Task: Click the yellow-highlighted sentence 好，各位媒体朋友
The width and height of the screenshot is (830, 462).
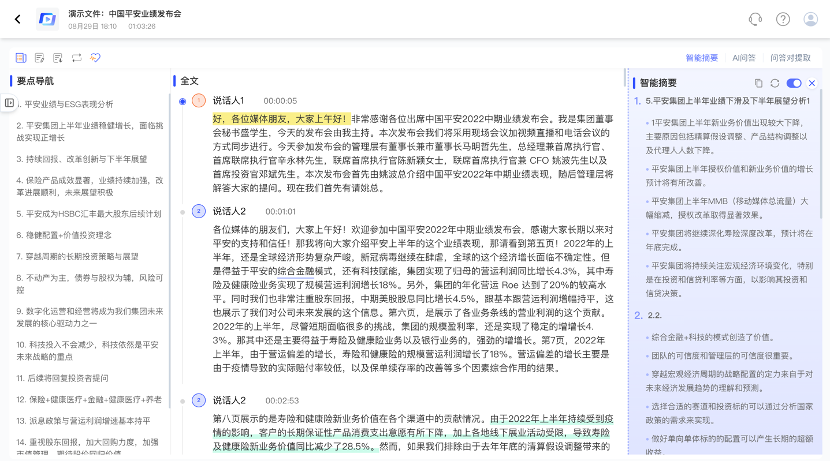Action: pyautogui.click(x=281, y=119)
